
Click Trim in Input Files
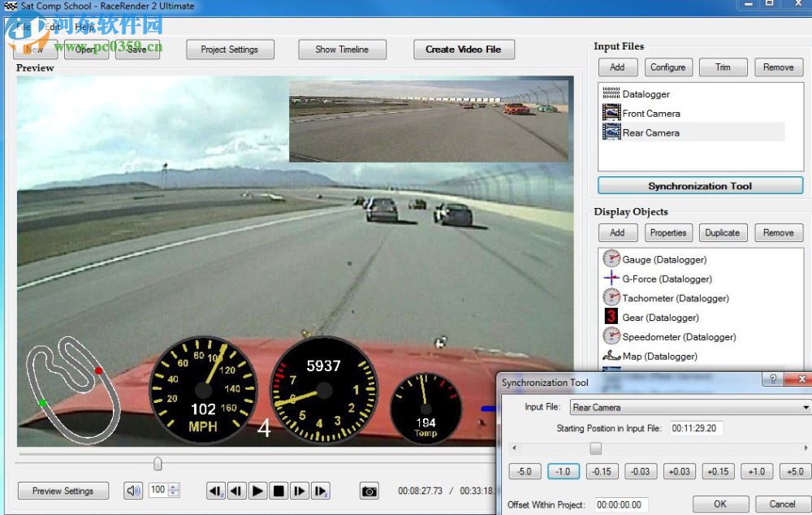tap(723, 67)
